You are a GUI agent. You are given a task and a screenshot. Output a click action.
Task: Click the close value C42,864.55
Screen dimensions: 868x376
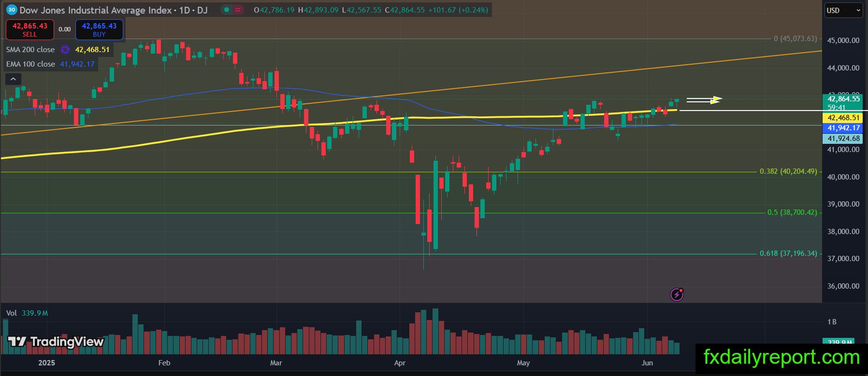click(x=405, y=10)
